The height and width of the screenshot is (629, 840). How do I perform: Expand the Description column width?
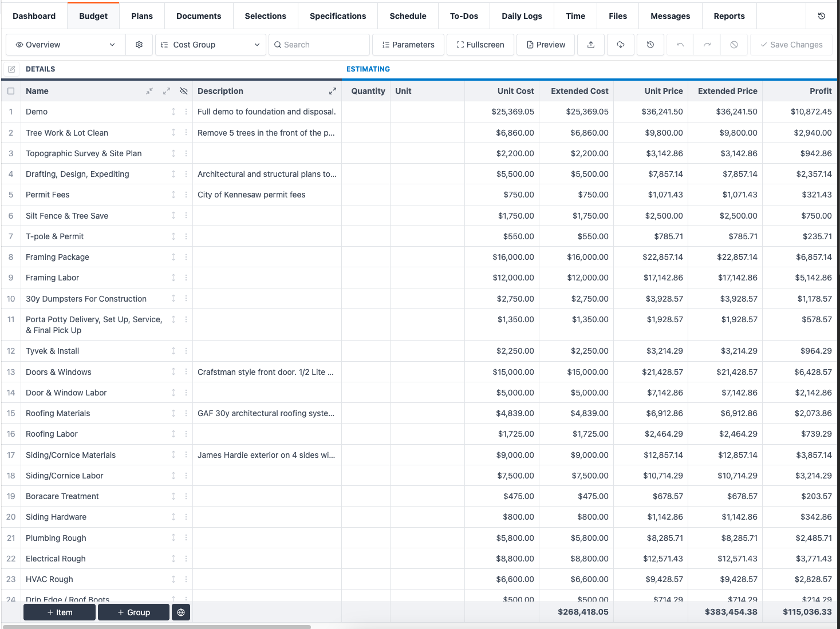(332, 91)
